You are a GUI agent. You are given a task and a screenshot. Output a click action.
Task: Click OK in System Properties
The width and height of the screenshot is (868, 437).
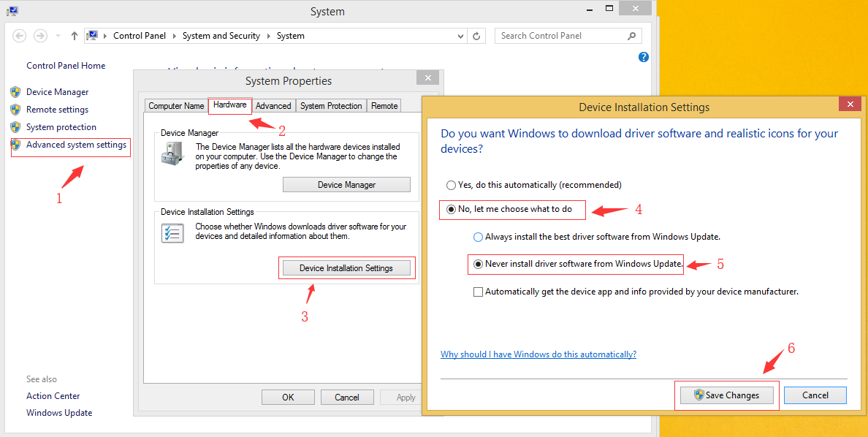288,397
